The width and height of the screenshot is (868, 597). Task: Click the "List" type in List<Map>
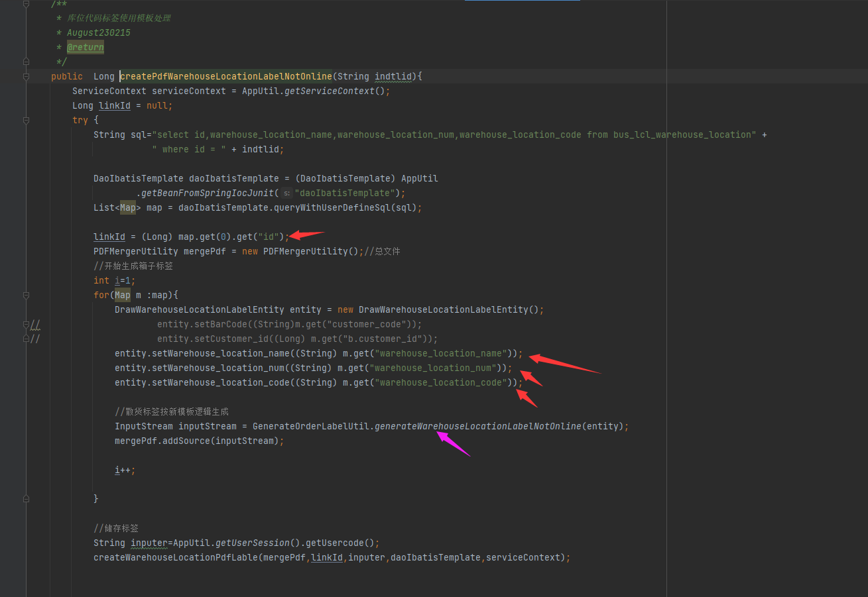coord(104,207)
